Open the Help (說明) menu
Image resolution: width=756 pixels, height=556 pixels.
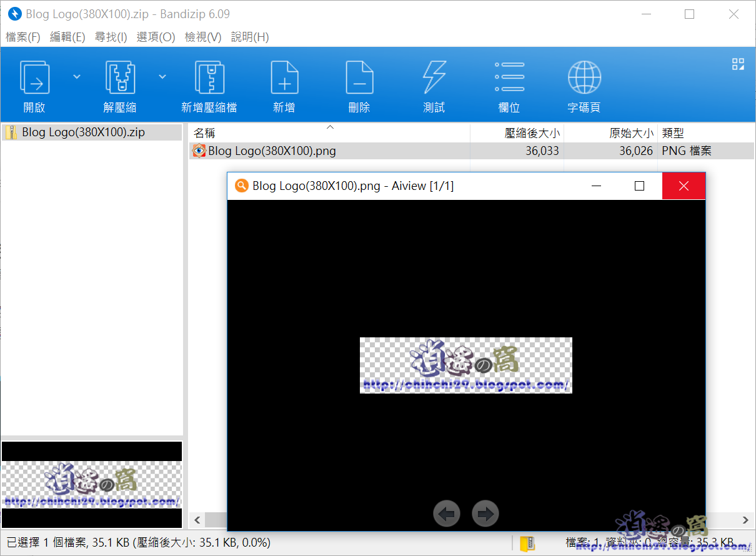(x=250, y=37)
